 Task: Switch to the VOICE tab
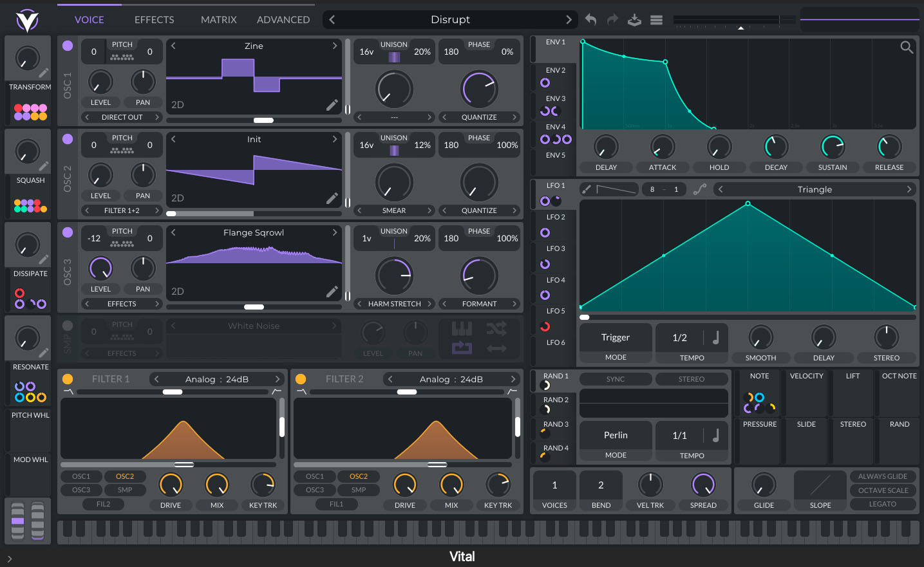point(90,20)
